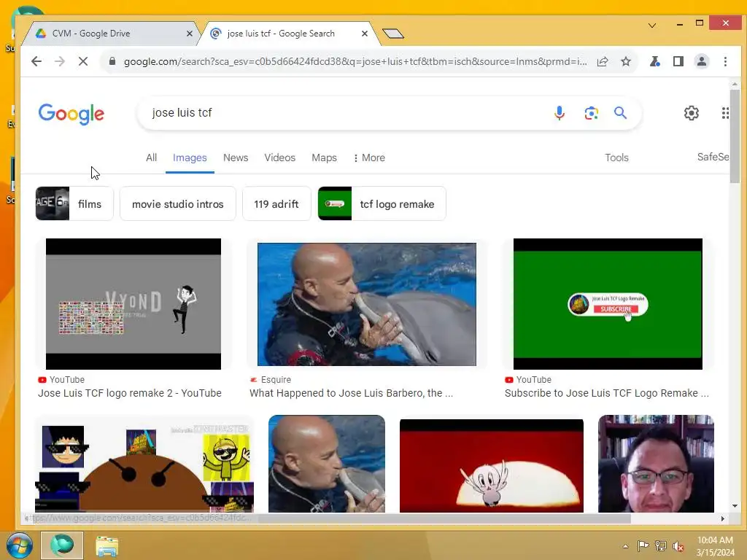Search by image with Google Lens
Image resolution: width=747 pixels, height=560 pixels.
coord(591,113)
